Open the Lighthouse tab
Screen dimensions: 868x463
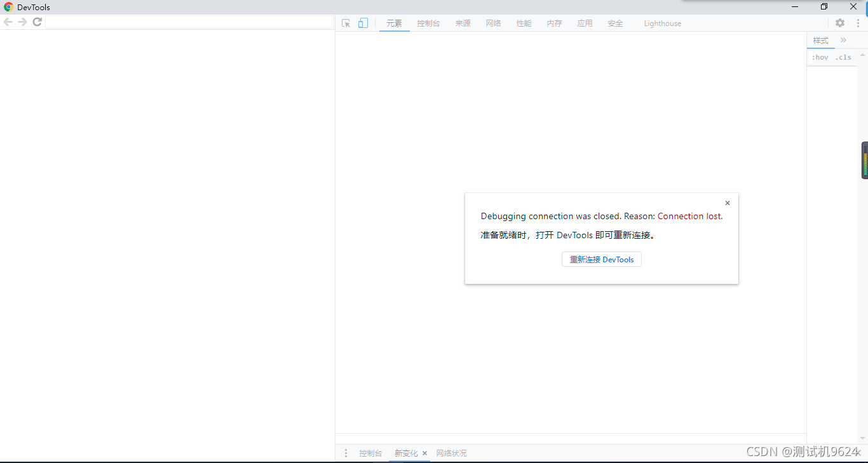click(x=662, y=23)
